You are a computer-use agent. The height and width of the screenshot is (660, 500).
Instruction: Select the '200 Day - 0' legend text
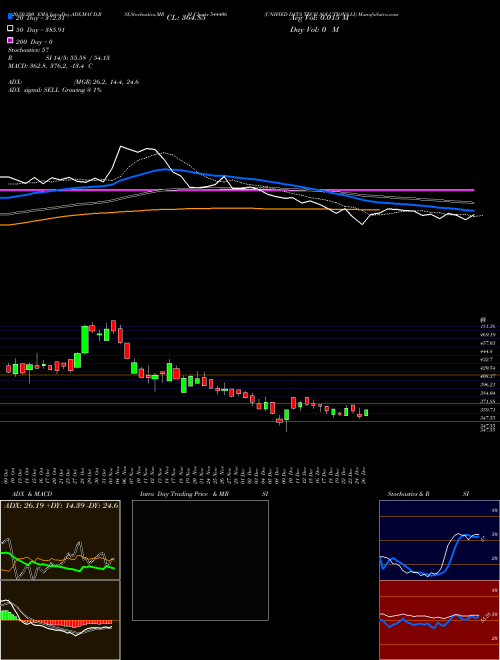point(34,42)
